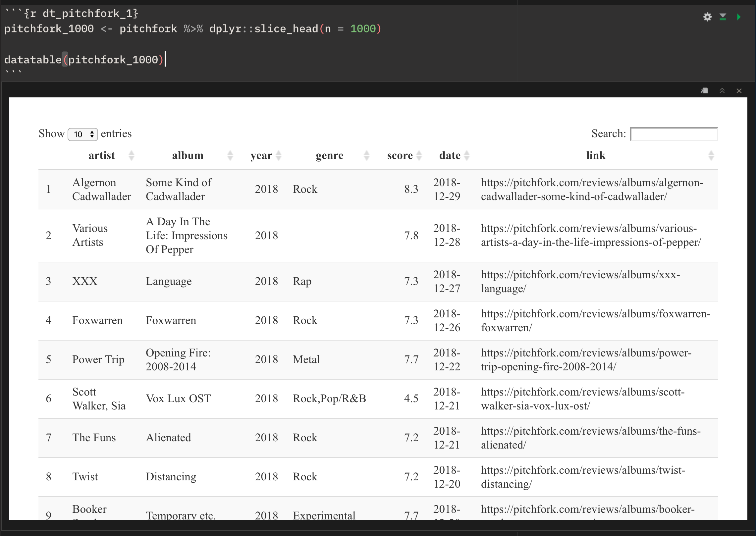Sort by score column arrows
The height and width of the screenshot is (536, 756).
(x=419, y=155)
